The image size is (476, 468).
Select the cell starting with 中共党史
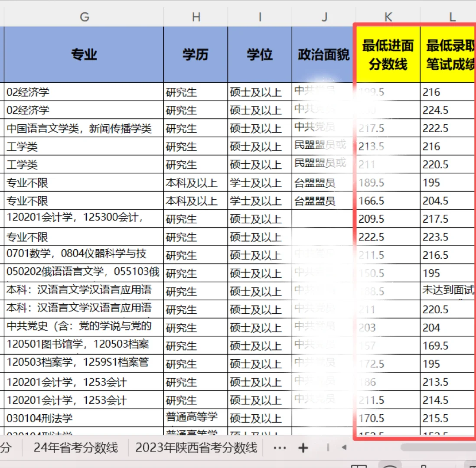(x=84, y=327)
